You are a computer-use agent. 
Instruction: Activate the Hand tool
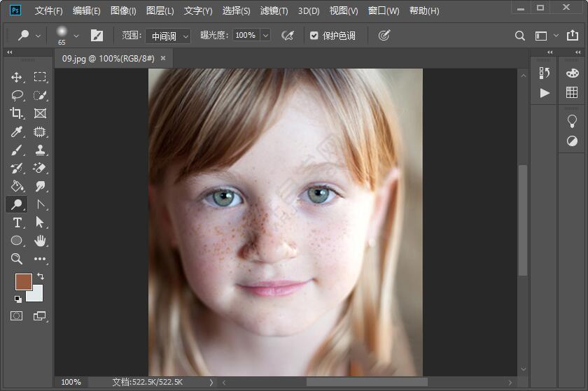pos(40,241)
